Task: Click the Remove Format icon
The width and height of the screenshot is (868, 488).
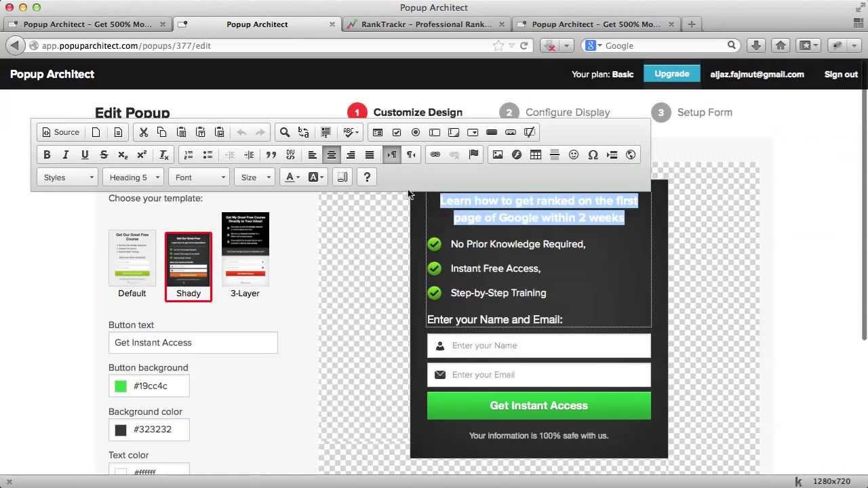Action: coord(163,155)
